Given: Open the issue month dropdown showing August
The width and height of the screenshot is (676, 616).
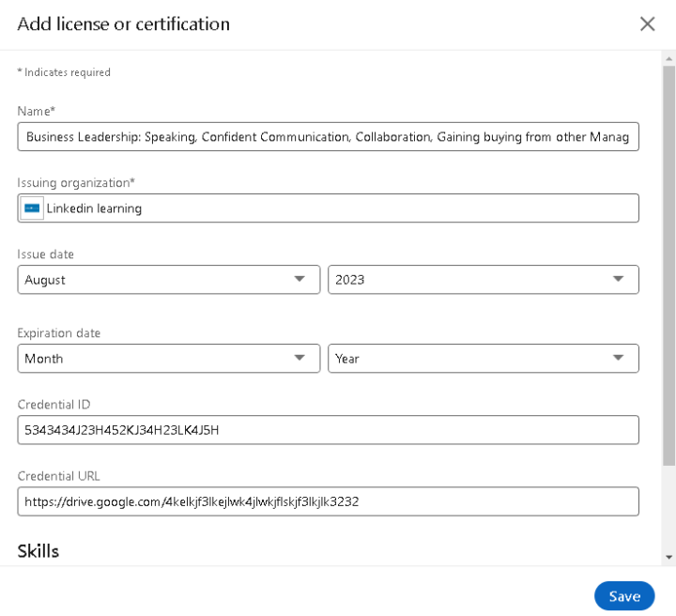Looking at the screenshot, I should click(x=169, y=280).
